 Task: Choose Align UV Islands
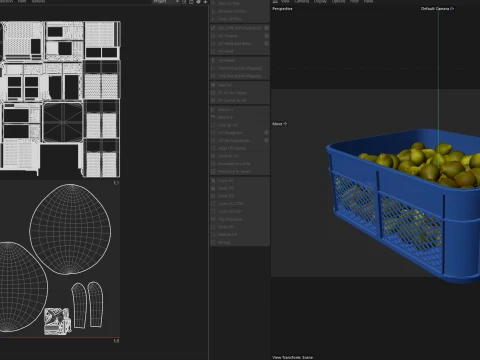tap(240, 148)
